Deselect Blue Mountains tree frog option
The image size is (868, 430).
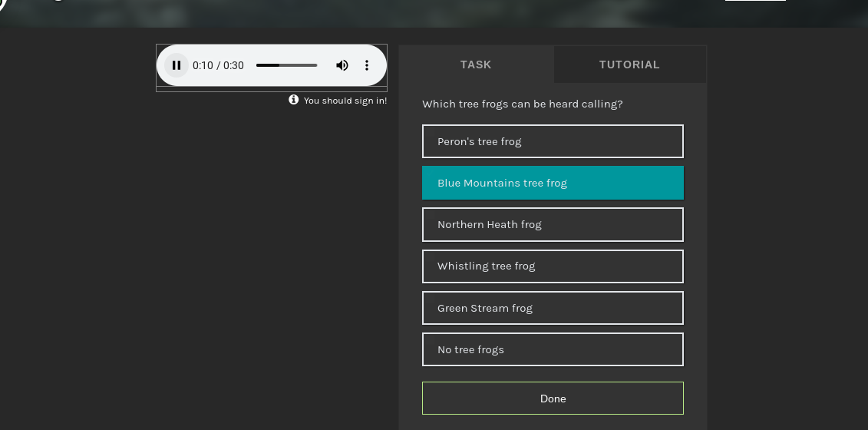(553, 183)
